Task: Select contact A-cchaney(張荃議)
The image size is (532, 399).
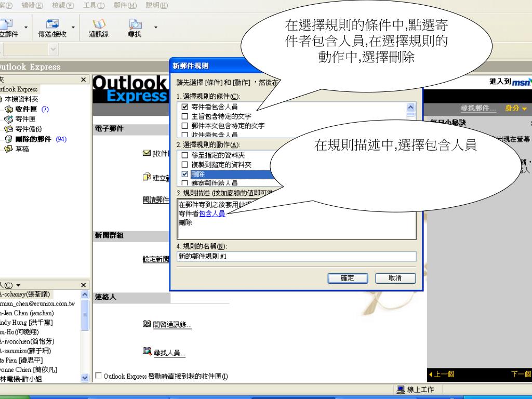Action: pyautogui.click(x=25, y=294)
